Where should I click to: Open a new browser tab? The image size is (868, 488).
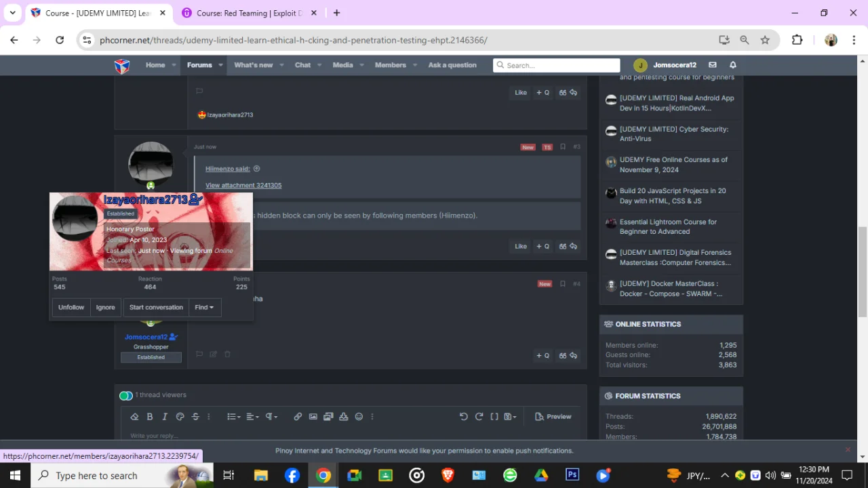pos(336,13)
